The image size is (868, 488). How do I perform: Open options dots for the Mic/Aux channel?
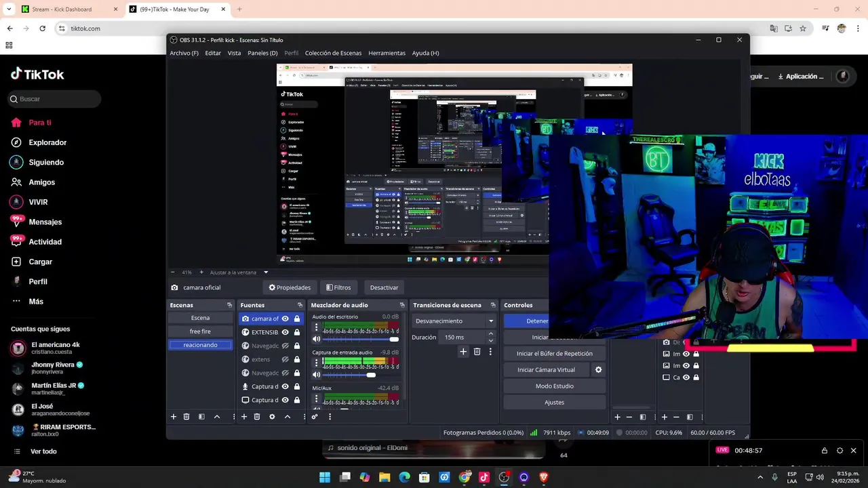point(316,399)
